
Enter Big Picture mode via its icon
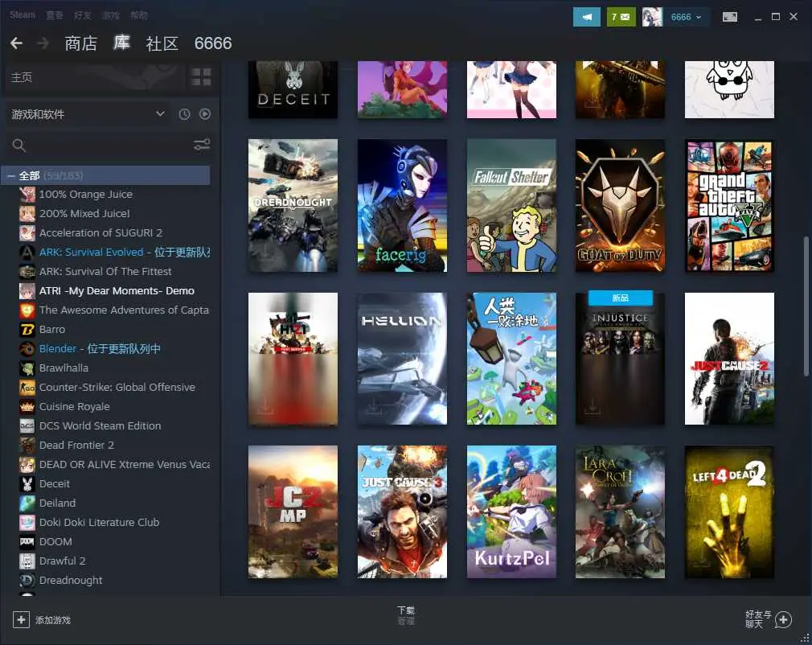pos(730,17)
